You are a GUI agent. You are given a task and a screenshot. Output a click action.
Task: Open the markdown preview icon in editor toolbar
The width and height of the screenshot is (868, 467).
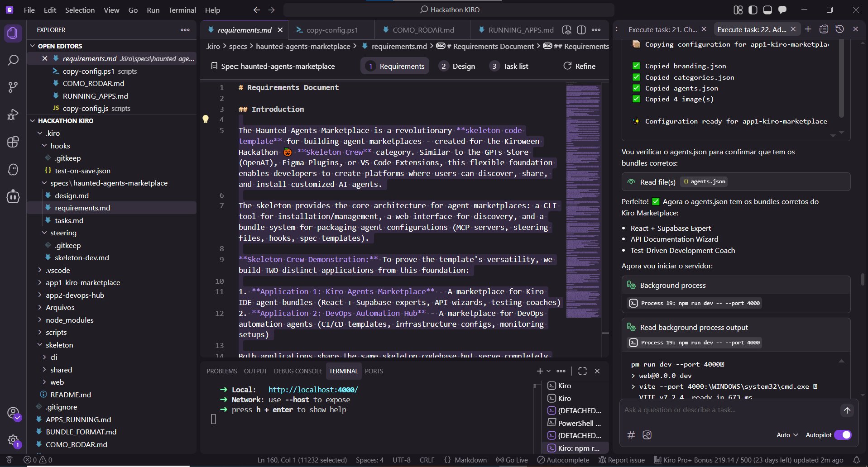[566, 30]
